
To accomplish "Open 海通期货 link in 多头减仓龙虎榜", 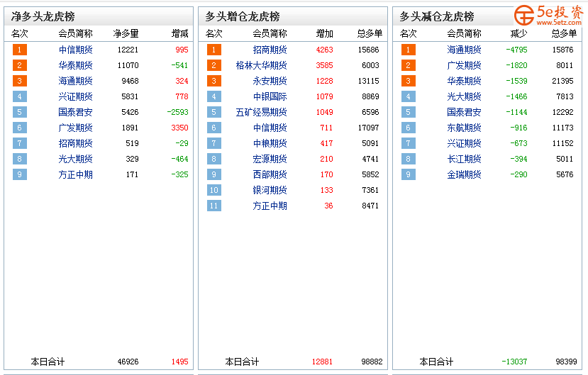I will 465,50.
